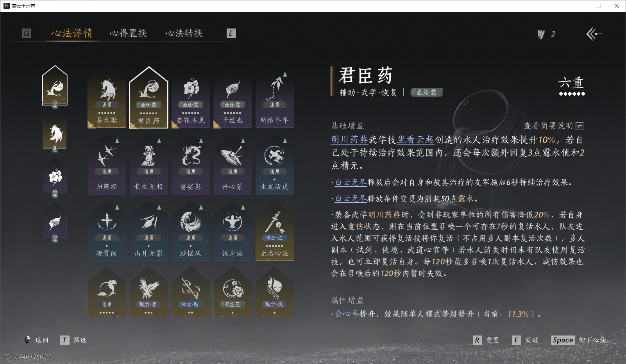Image resolution: width=626 pixels, height=364 pixels.
Task: Choose the 无名心法 card
Action: tap(275, 231)
